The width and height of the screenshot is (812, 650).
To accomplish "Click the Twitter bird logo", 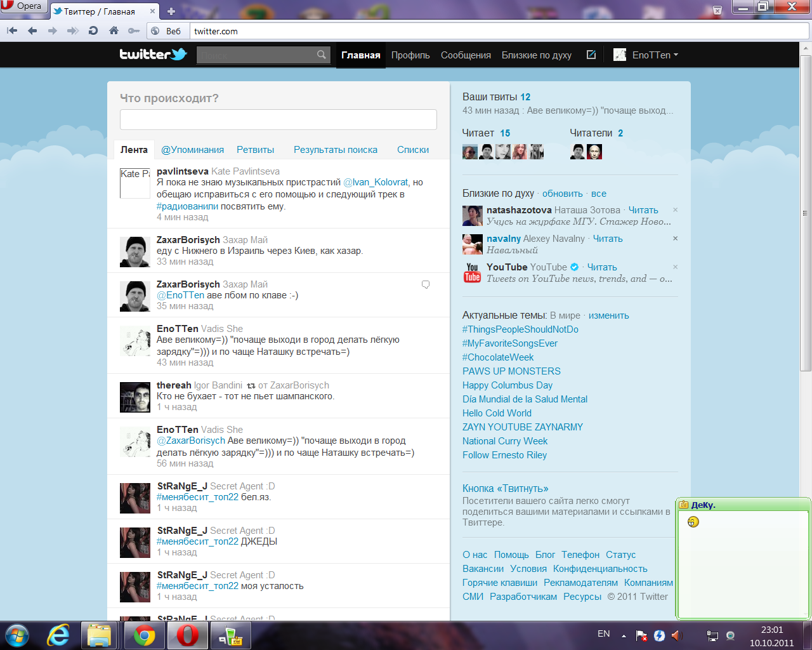I will [x=153, y=55].
